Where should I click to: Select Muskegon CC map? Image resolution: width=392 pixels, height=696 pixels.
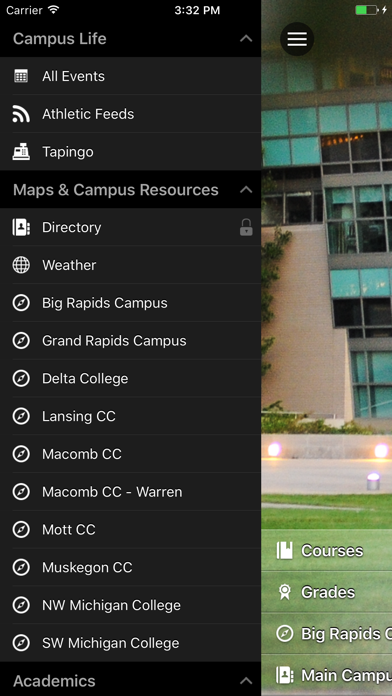pyautogui.click(x=131, y=567)
